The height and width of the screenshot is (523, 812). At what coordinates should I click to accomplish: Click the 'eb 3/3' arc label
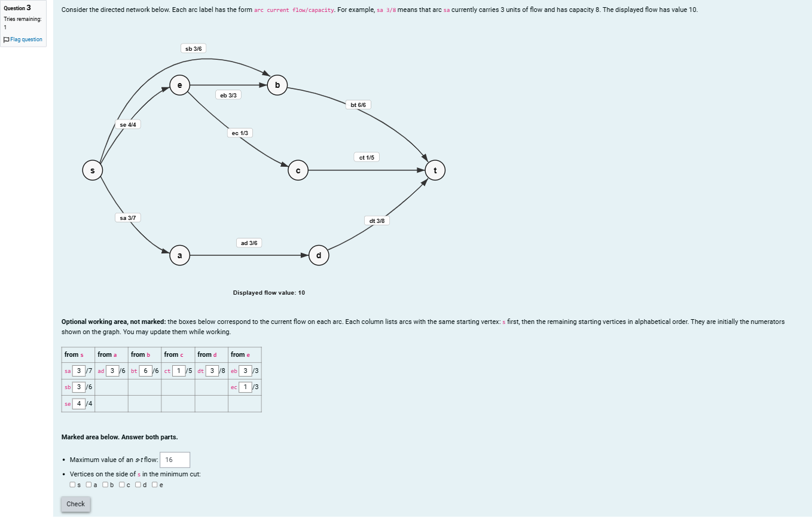[x=228, y=95]
